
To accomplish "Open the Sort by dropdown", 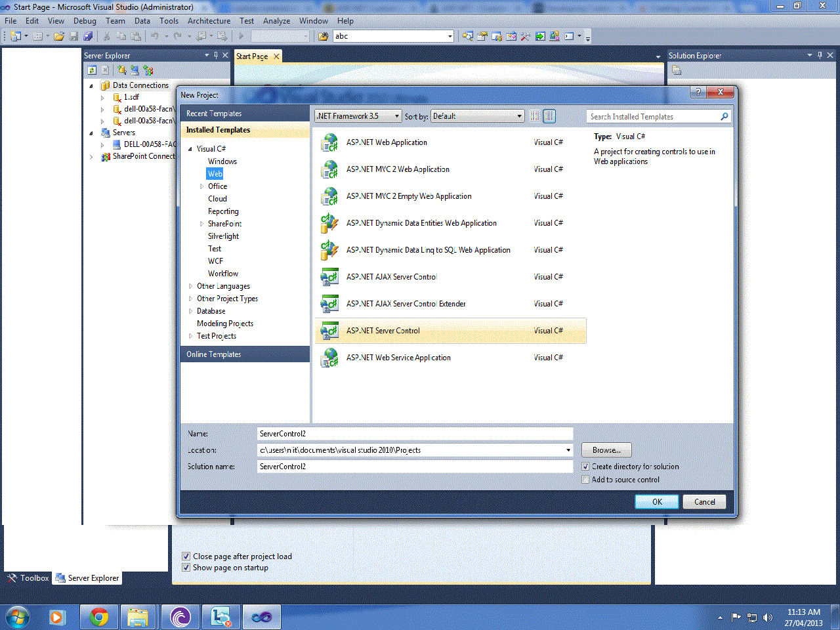I will click(518, 115).
